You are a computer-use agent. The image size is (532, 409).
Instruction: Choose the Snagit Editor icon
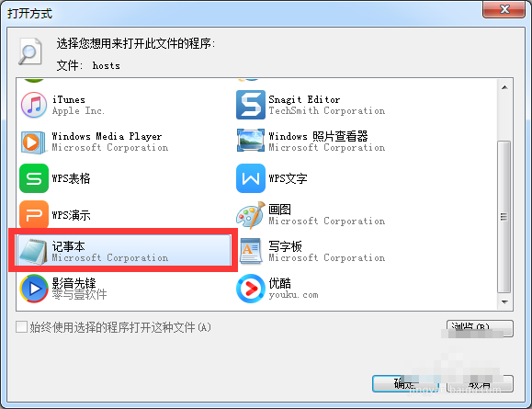(251, 105)
